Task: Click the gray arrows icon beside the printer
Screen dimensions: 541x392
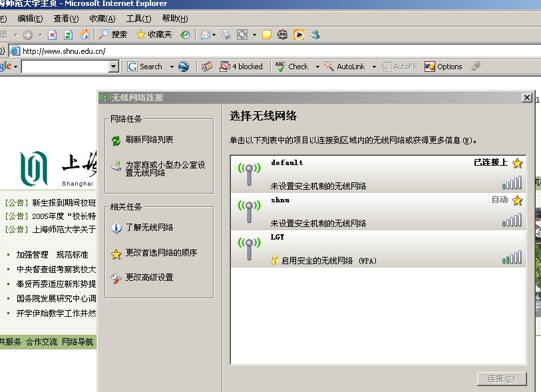Action: coord(242,35)
